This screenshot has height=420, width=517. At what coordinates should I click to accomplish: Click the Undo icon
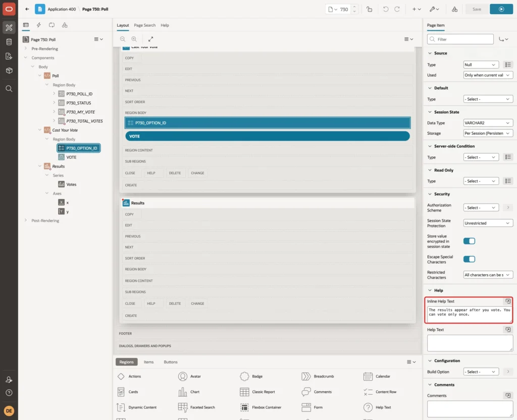click(x=385, y=9)
